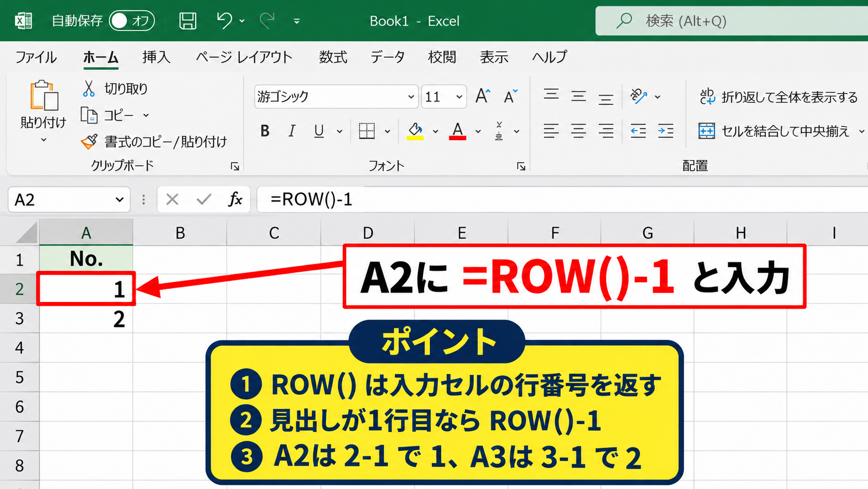This screenshot has height=489, width=868.
Task: Click 切り取り cut button
Action: click(115, 88)
